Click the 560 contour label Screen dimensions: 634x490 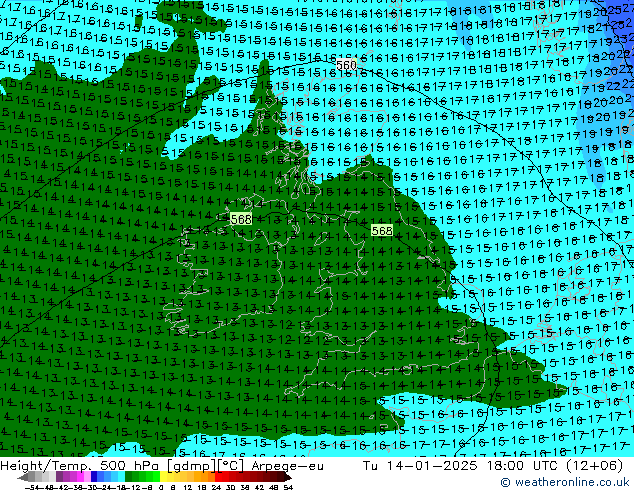point(347,65)
